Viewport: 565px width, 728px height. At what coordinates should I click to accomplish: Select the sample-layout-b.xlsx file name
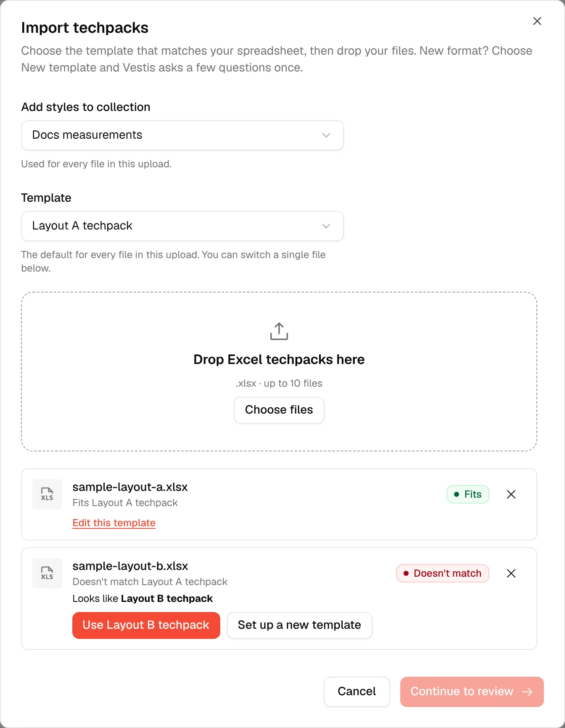(130, 566)
